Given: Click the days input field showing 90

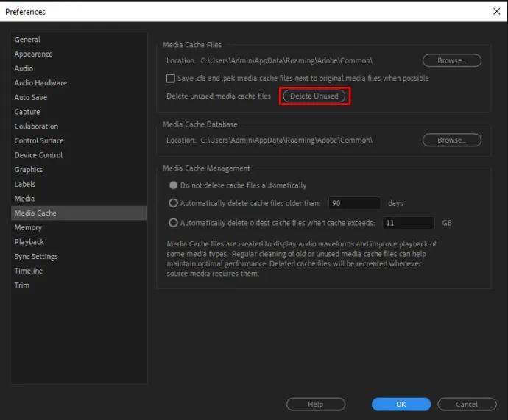Looking at the screenshot, I should (x=353, y=203).
